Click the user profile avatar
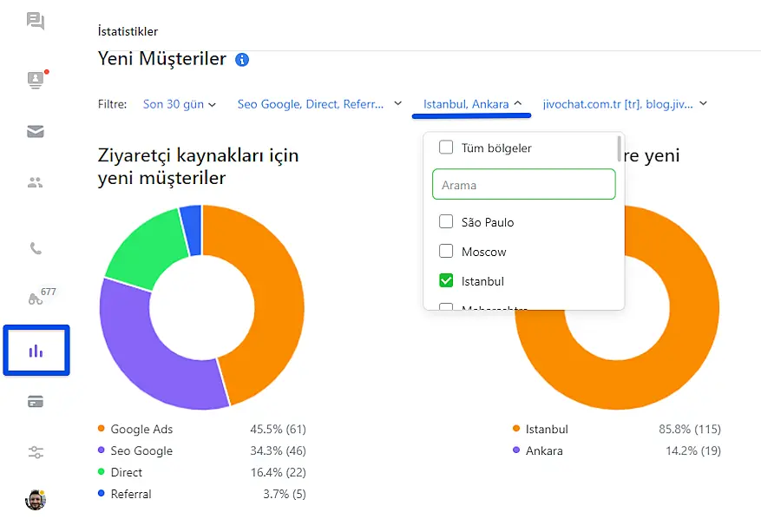This screenshot has width=761, height=532. [36, 499]
